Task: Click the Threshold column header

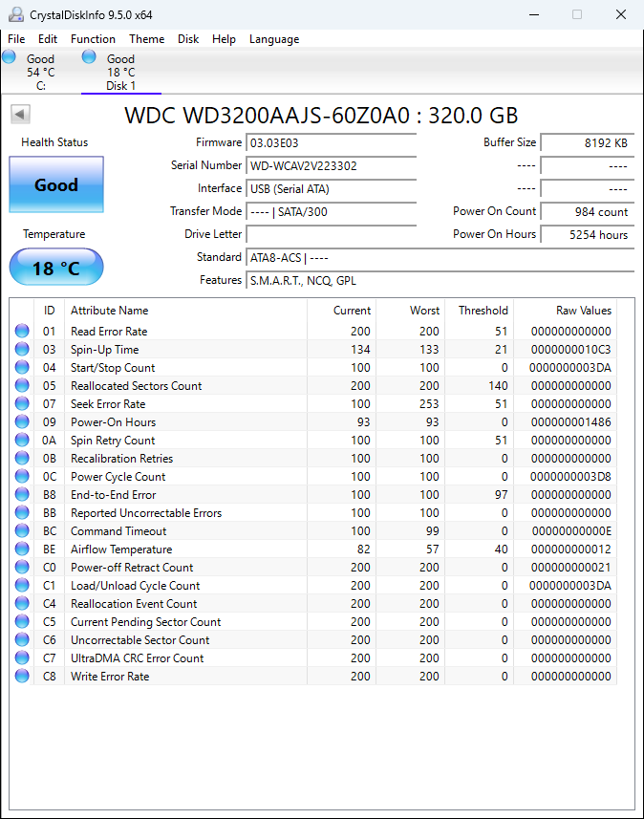Action: pyautogui.click(x=479, y=311)
